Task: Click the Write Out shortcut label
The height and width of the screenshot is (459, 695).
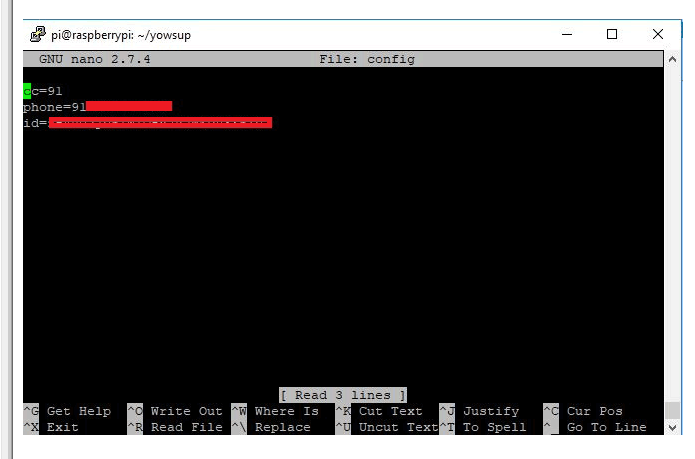Action: tap(187, 411)
